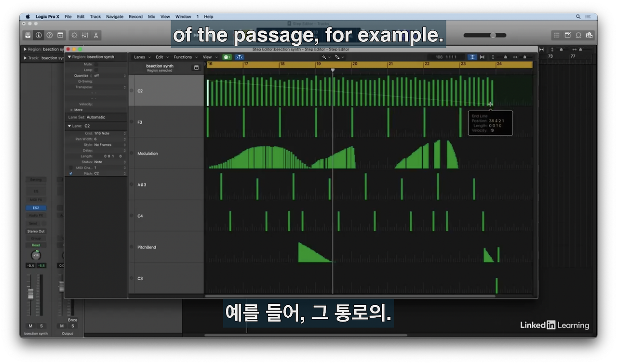617x364 pixels.
Task: Click the playhead marker in Step Editor ruler
Action: click(x=333, y=70)
